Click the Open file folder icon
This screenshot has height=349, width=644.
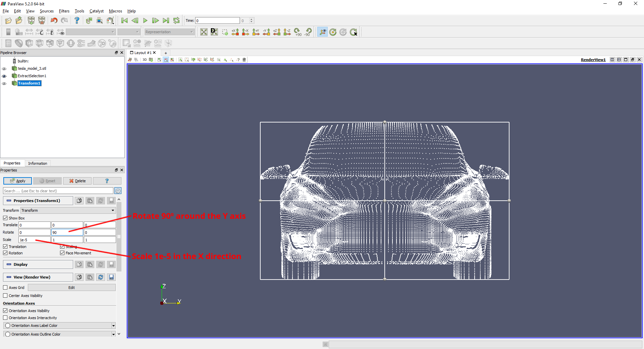click(8, 21)
